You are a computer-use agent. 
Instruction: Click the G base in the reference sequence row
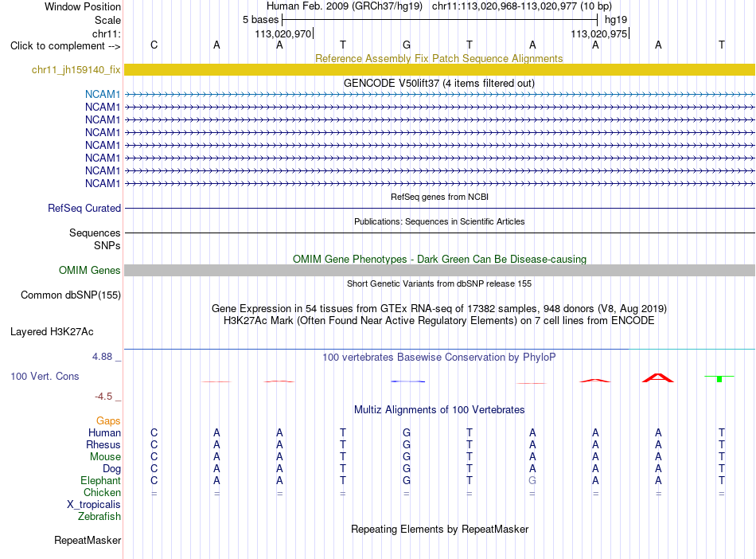pyautogui.click(x=407, y=45)
